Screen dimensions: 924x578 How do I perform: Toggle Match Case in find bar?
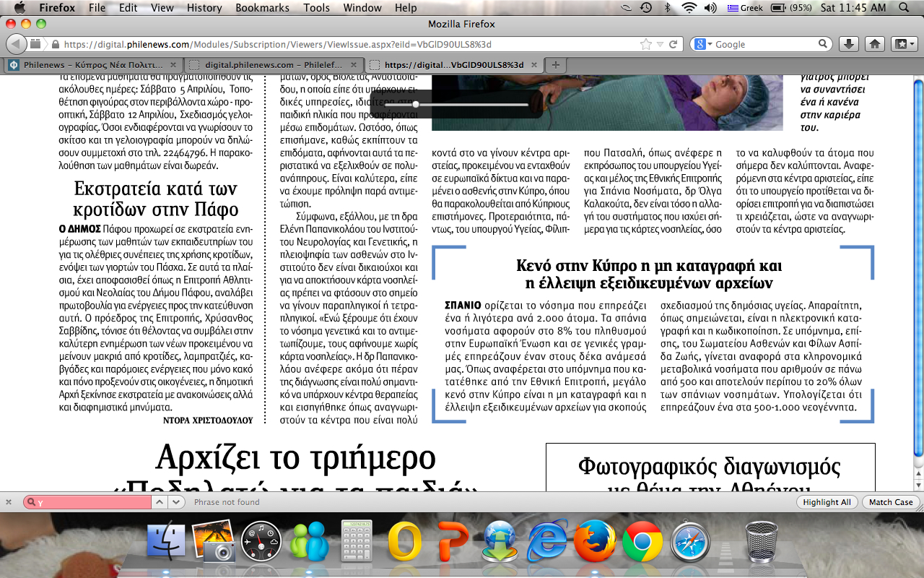tap(890, 502)
